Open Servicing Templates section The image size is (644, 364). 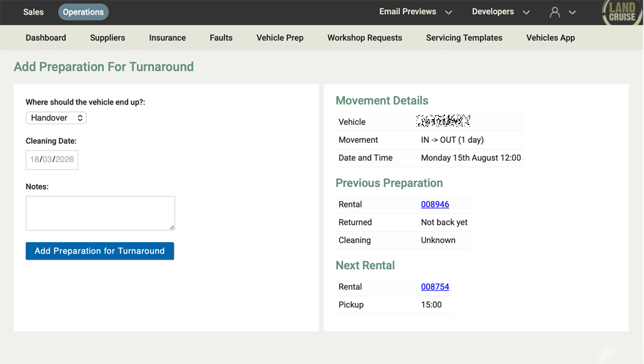coord(464,38)
